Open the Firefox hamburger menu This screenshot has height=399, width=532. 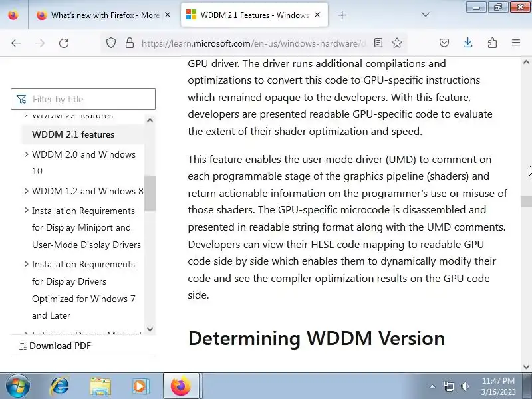pyautogui.click(x=516, y=43)
